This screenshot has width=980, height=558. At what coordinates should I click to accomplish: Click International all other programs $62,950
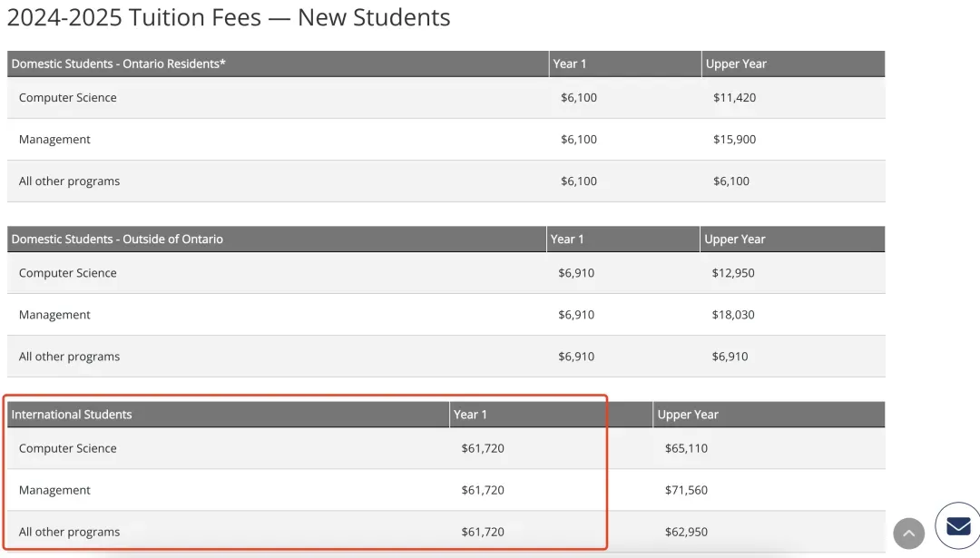(x=686, y=533)
